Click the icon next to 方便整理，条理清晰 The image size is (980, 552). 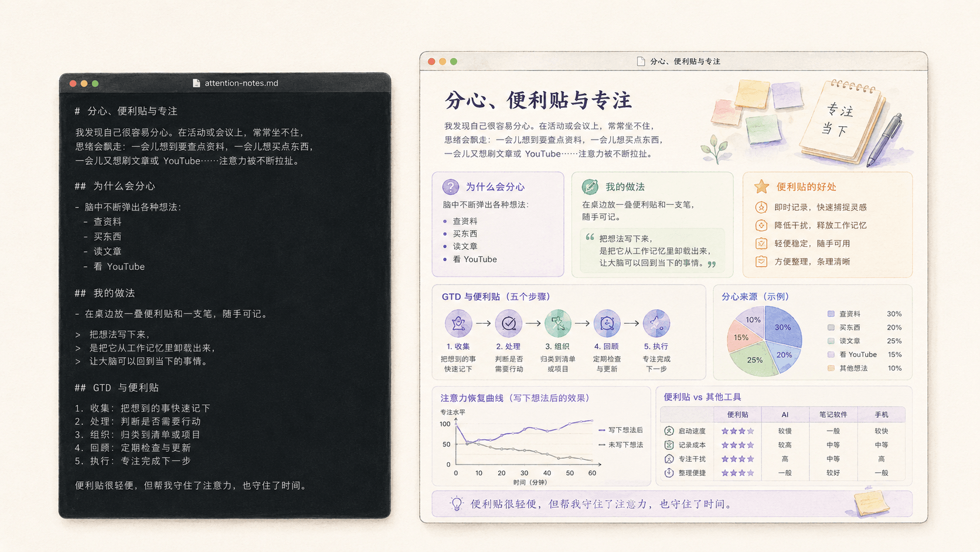(761, 262)
